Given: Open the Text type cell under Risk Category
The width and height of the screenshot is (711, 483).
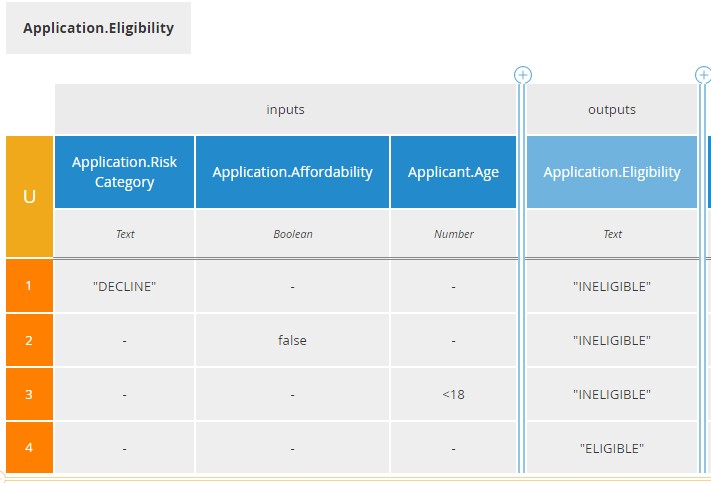Looking at the screenshot, I should [124, 234].
